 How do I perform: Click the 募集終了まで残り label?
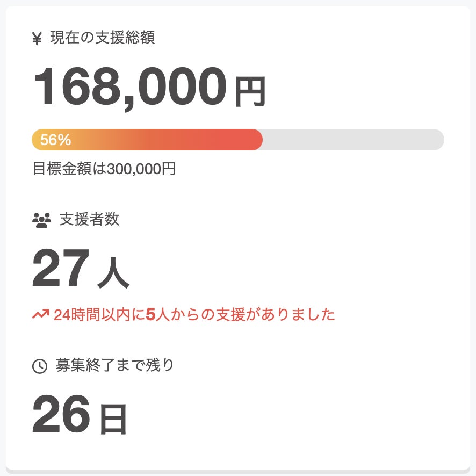115,365
